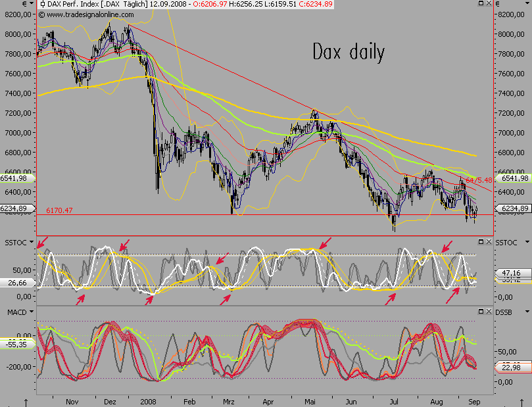Image resolution: width=532 pixels, height=407 pixels.
Task: Click the up arrow at bottom-right corner
Action: [521, 402]
